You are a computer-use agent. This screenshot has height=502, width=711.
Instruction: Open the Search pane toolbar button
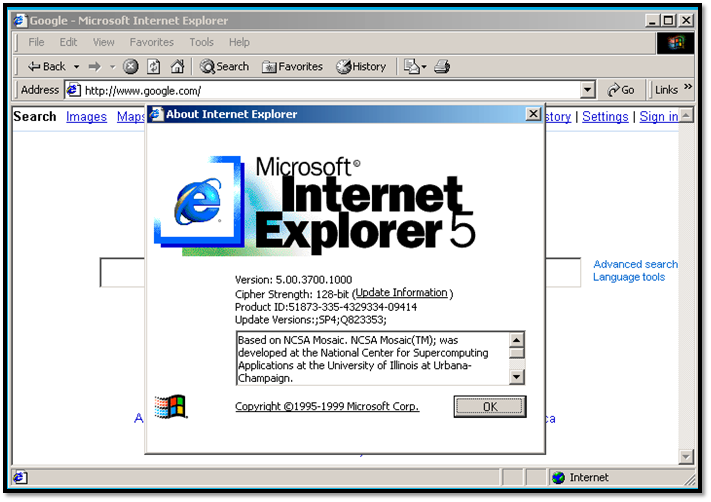pos(224,67)
